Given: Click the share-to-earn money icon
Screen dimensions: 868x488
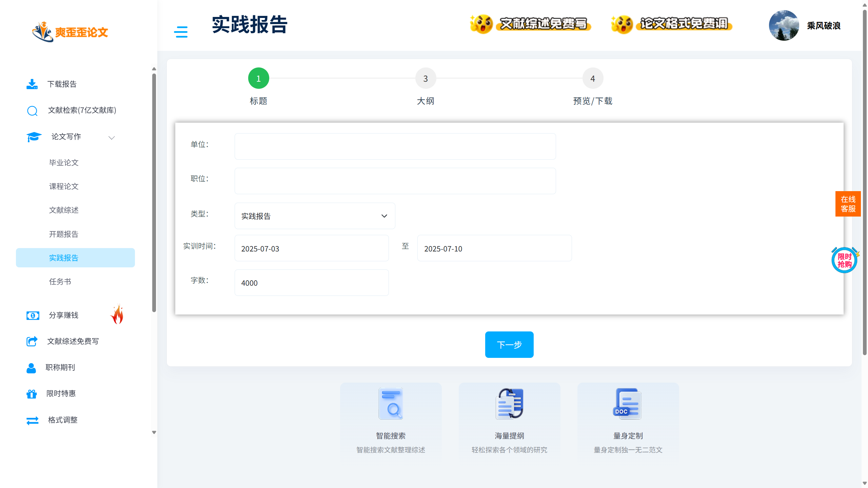Looking at the screenshot, I should coord(33,316).
